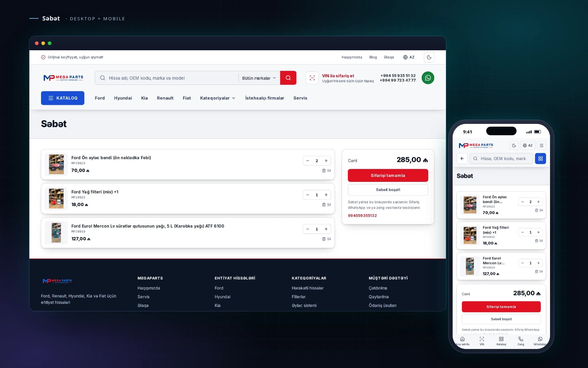Open Servis in desktop navigation bar

[300, 98]
